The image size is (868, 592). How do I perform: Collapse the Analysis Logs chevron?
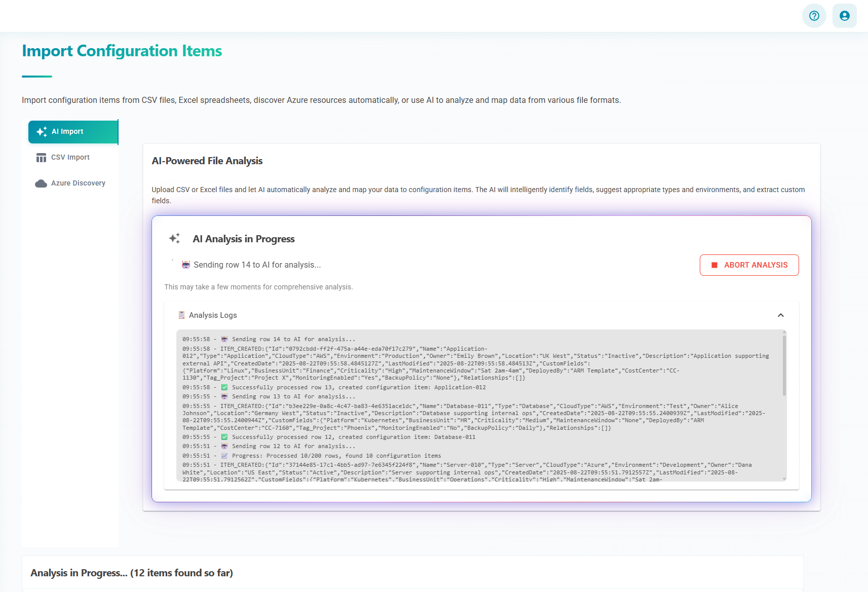tap(780, 315)
